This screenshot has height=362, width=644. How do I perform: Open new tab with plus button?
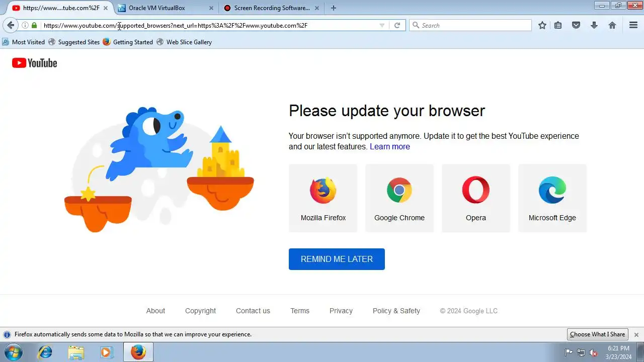coord(334,8)
